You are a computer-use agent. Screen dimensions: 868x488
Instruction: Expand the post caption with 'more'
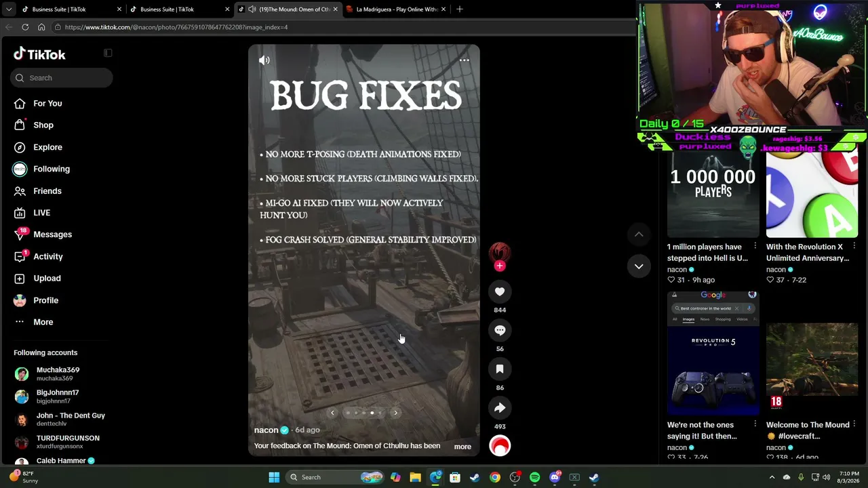pos(462,447)
